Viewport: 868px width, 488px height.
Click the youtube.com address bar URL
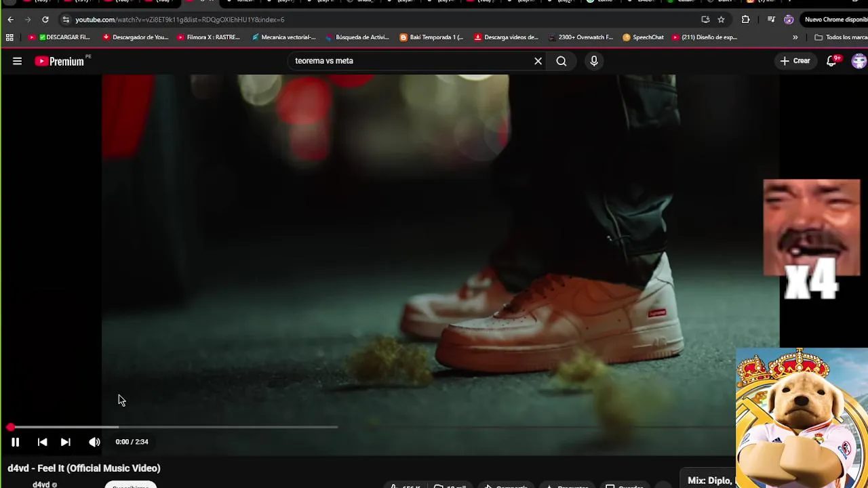tap(180, 20)
